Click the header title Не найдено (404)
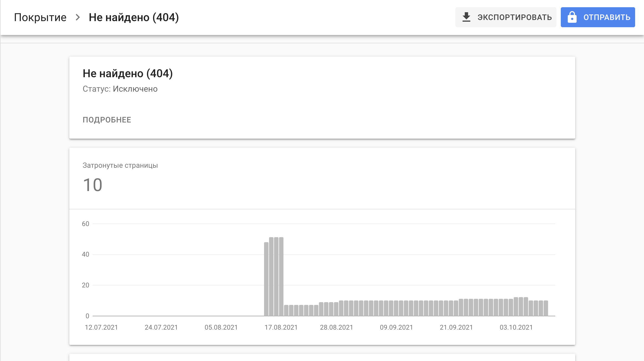The height and width of the screenshot is (361, 644). pos(134,17)
